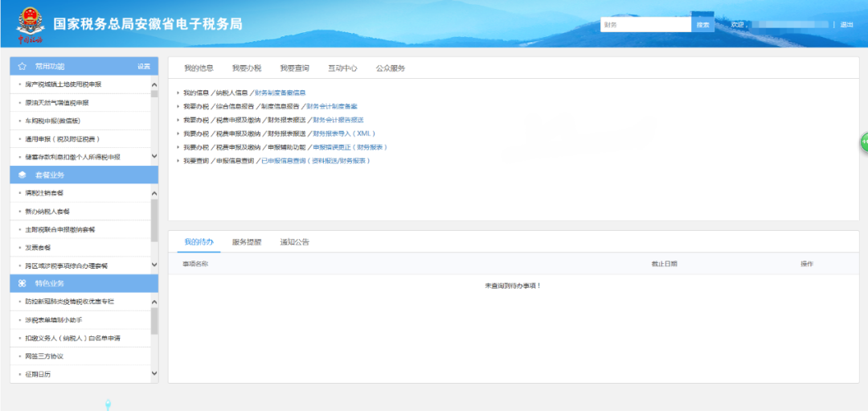Switch to 我要办税 tab
Viewport: 868px width, 411px height.
point(247,68)
